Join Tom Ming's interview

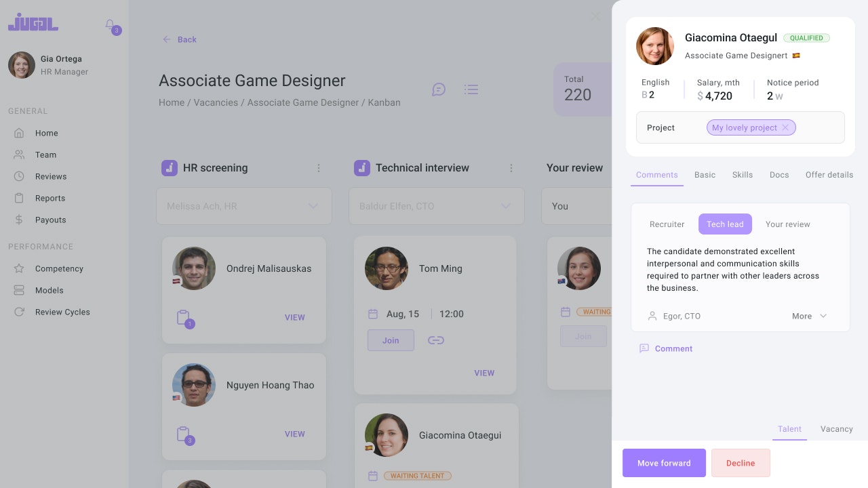391,340
